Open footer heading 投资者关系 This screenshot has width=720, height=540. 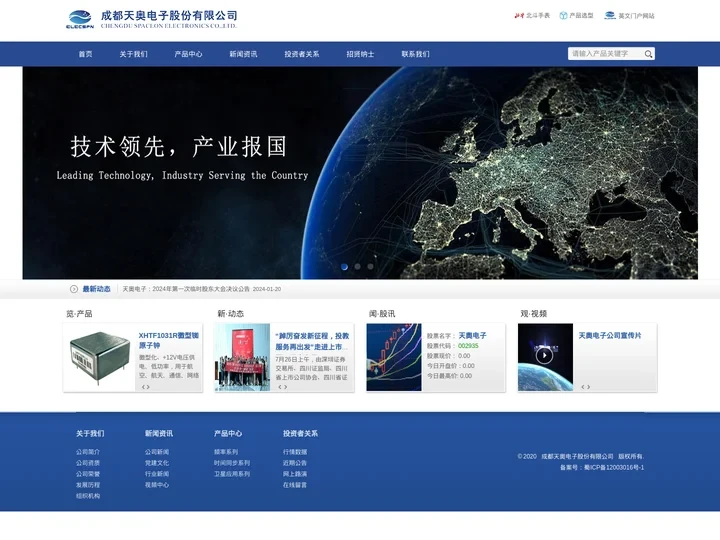[300, 433]
